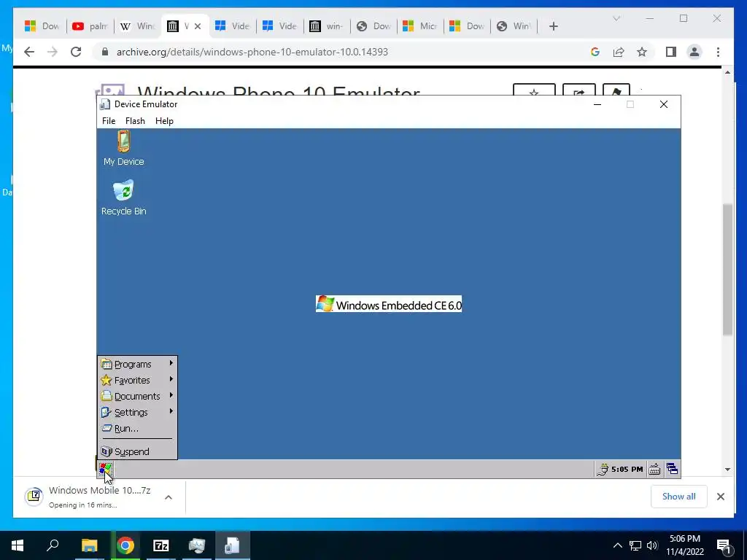Expand the Settings submenu arrow
Viewport: 747px width, 560px height.
pos(171,411)
